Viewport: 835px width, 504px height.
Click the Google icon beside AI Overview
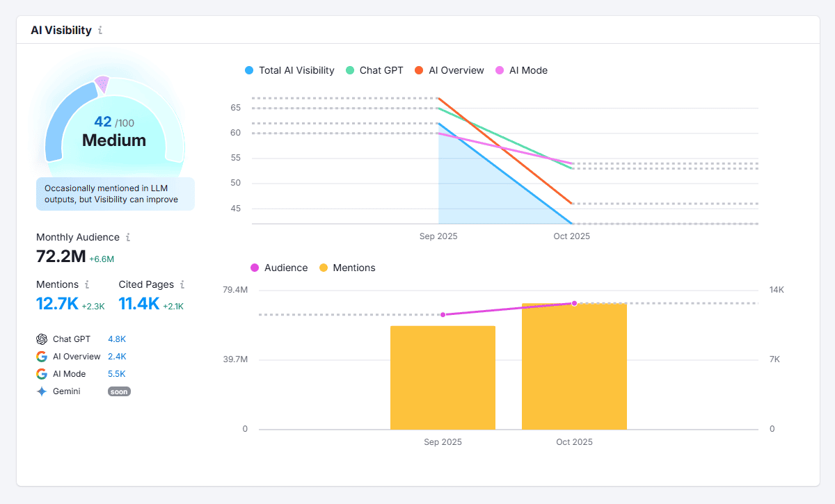coord(42,356)
